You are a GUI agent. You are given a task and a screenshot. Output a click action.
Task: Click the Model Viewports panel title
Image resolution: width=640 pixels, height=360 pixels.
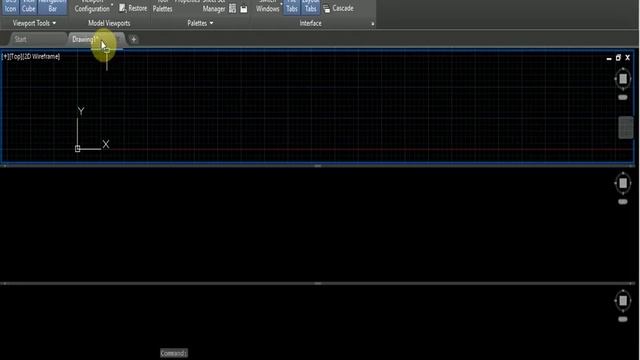tap(109, 23)
